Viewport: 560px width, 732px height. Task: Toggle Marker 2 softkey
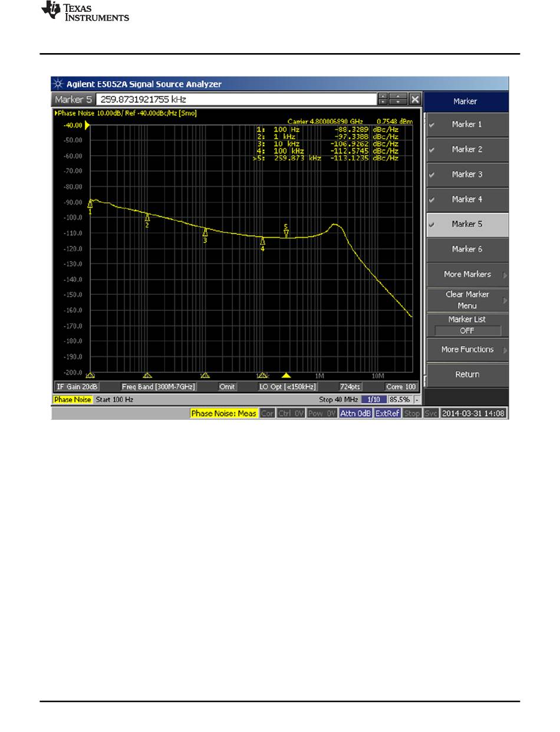tap(467, 149)
